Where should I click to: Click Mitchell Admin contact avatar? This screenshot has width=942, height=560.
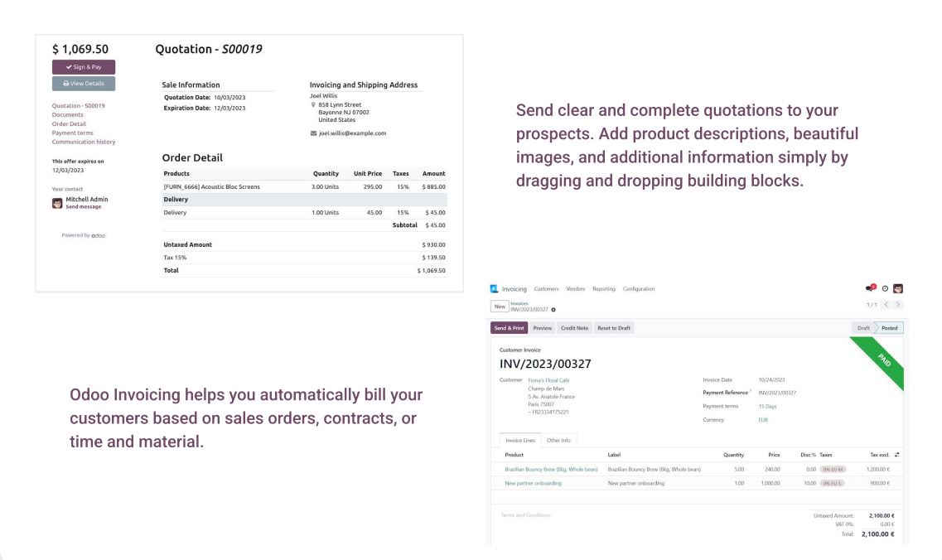click(x=57, y=203)
